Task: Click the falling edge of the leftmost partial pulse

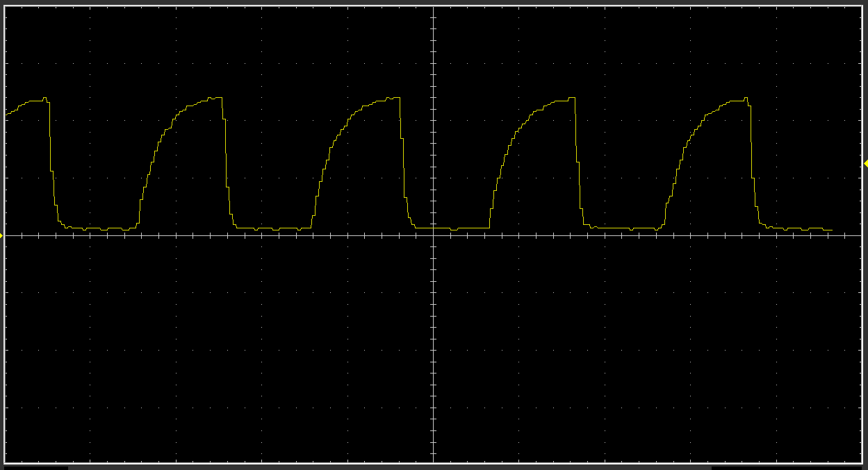Action: (51, 167)
